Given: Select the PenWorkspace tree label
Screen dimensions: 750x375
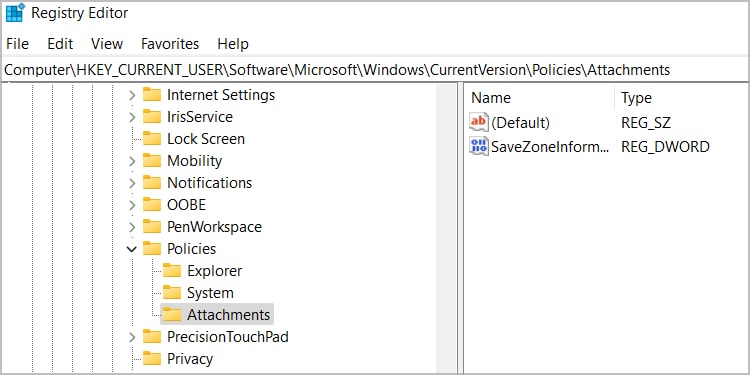Looking at the screenshot, I should (x=214, y=227).
